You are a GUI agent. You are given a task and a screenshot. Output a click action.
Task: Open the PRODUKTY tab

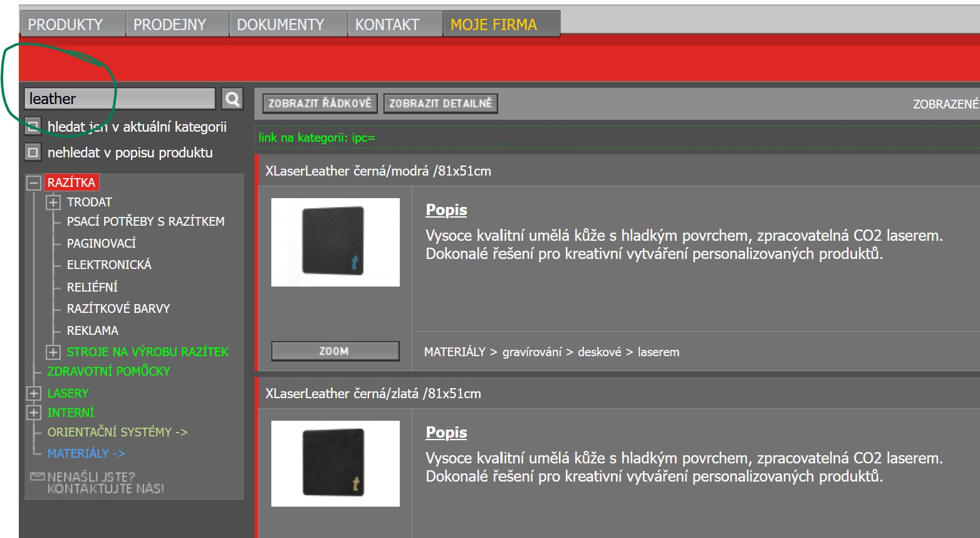click(x=66, y=24)
